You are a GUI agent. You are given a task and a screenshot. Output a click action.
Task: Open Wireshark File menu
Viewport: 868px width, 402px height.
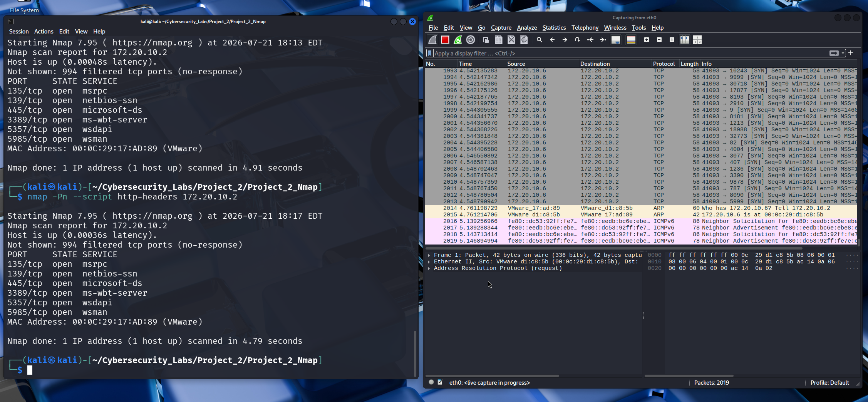433,28
